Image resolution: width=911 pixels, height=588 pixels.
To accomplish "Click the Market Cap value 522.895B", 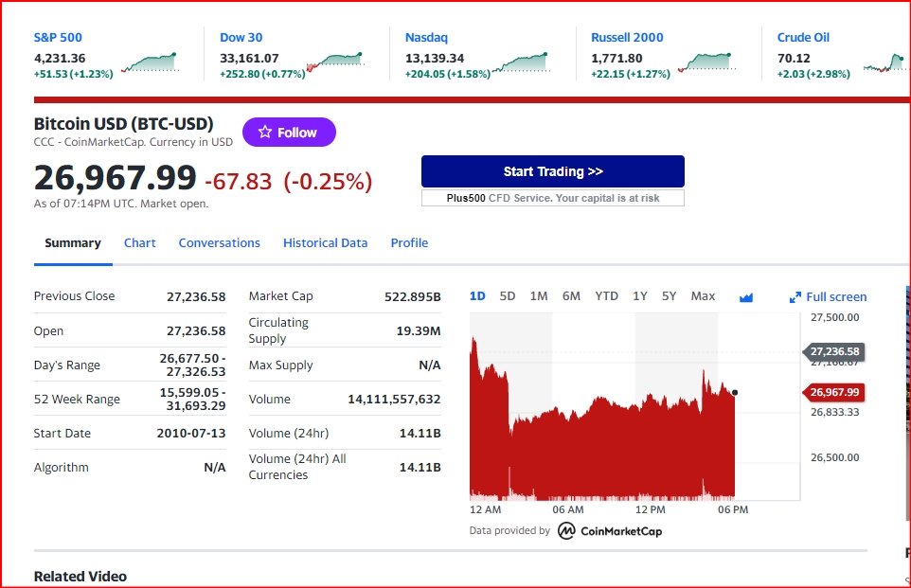I will click(413, 296).
